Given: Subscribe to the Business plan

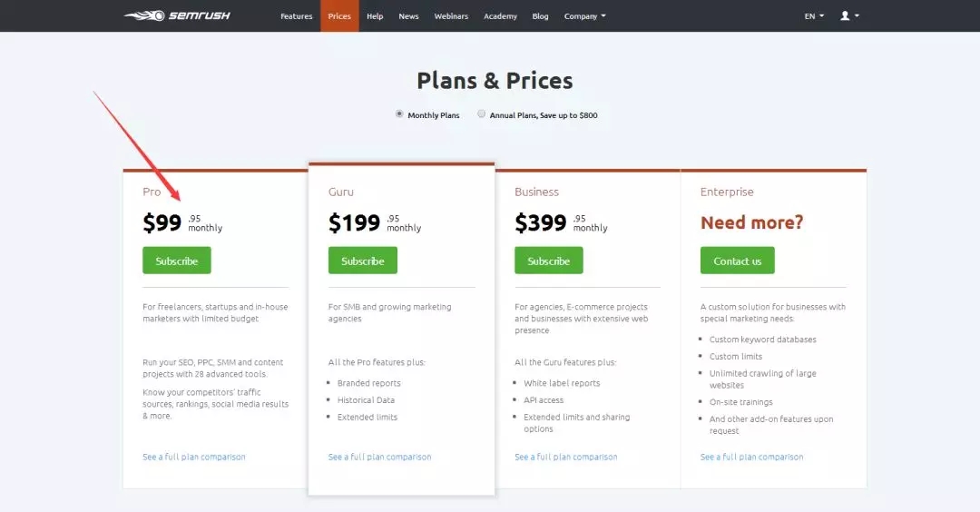Looking at the screenshot, I should tap(549, 261).
